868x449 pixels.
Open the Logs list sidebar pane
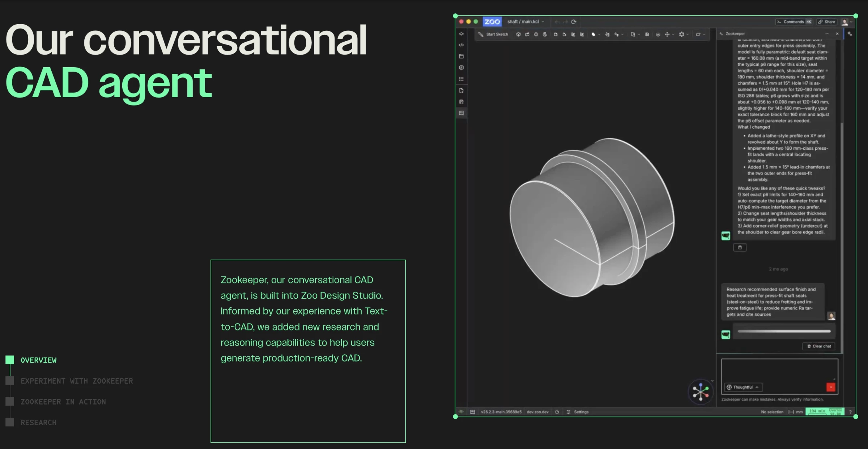461,79
